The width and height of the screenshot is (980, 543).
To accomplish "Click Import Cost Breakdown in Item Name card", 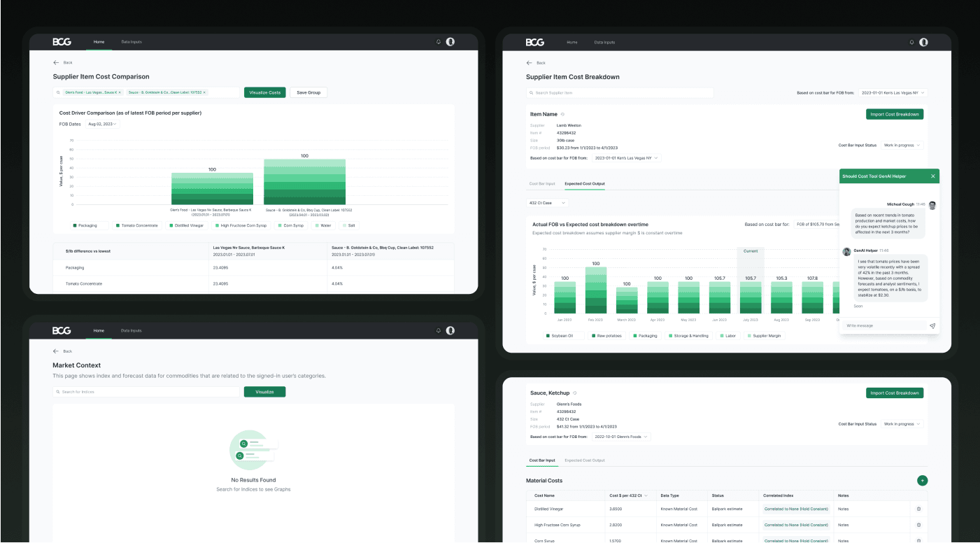I will 895,114.
